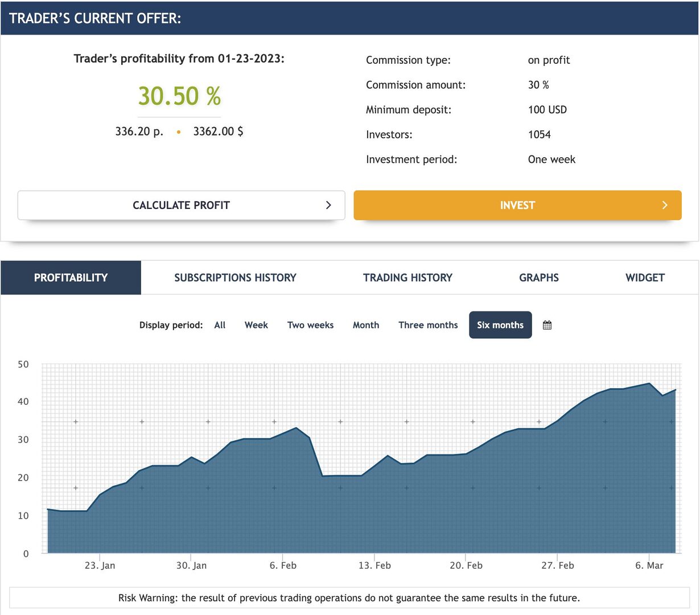Open the Trading History tab

[x=407, y=278]
